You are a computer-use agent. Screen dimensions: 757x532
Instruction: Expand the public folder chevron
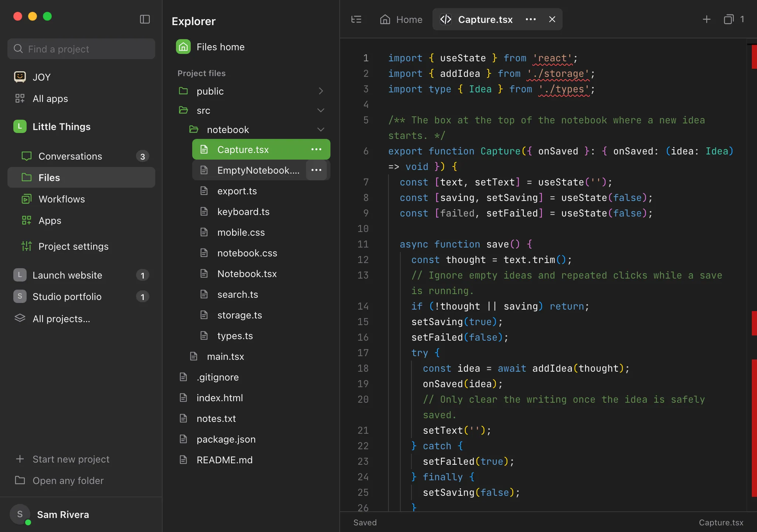click(321, 91)
